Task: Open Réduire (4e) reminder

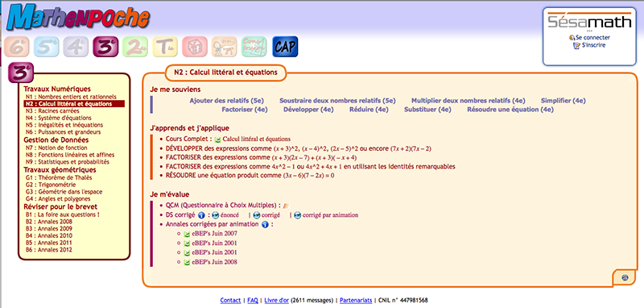Action: 369,110
